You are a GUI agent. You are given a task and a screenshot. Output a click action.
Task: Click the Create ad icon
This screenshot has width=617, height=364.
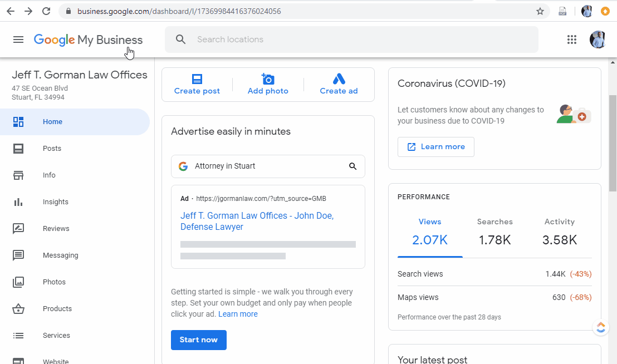pos(339,79)
